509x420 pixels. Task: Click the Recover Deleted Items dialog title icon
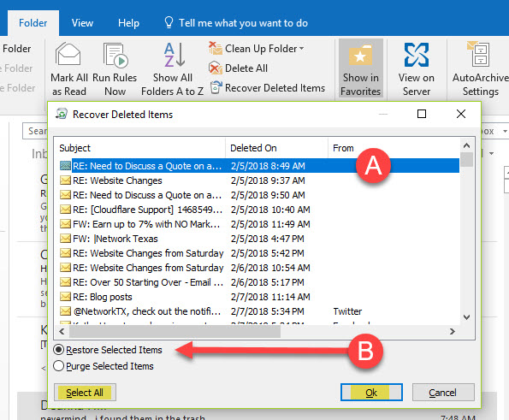tap(62, 114)
